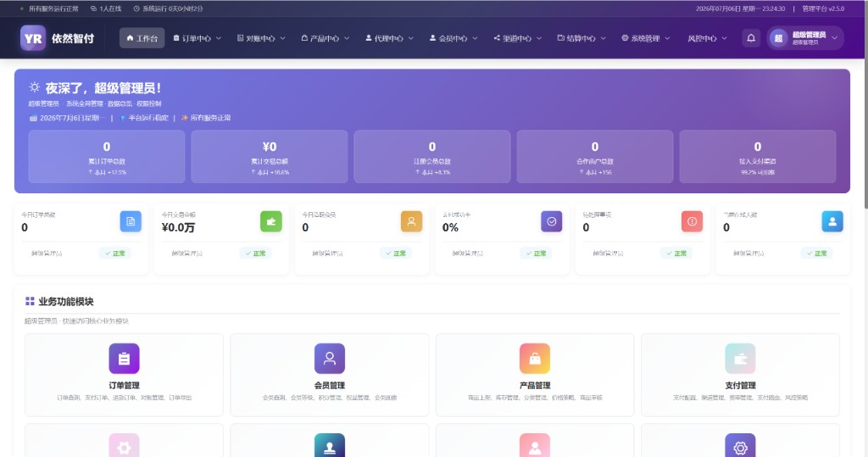Click the 0% success rate value
The image size is (868, 457).
point(450,227)
